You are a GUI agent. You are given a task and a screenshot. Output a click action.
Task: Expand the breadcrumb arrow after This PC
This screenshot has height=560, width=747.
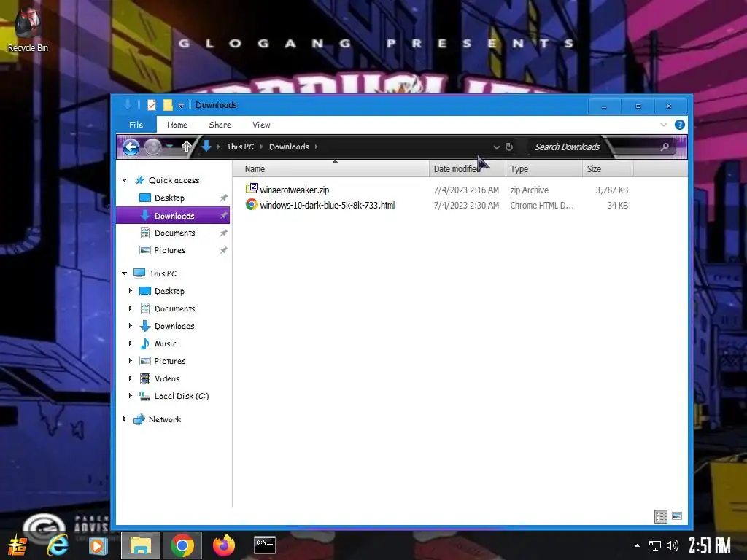262,147
